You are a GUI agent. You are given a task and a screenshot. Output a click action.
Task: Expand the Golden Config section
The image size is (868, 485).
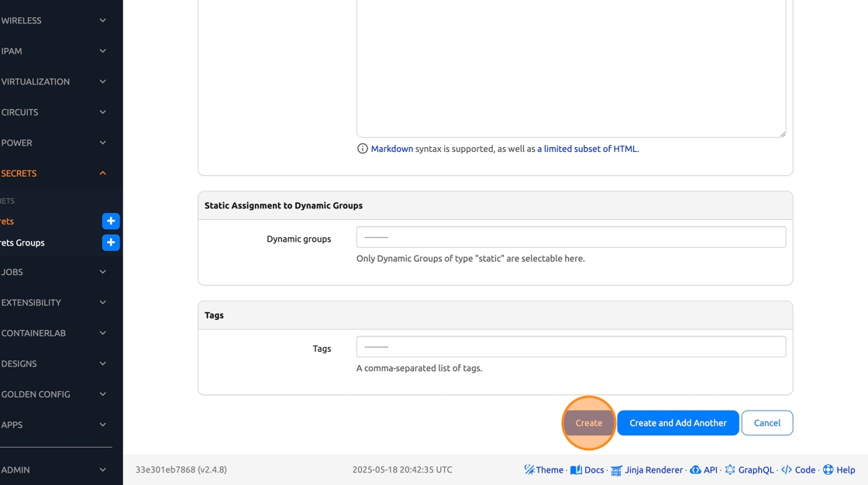[54, 394]
